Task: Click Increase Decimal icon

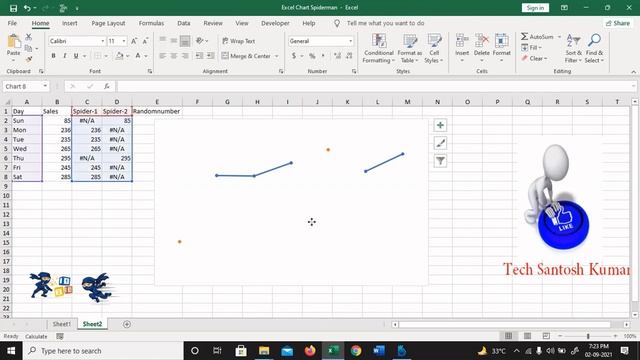Action: pyautogui.click(x=338, y=56)
